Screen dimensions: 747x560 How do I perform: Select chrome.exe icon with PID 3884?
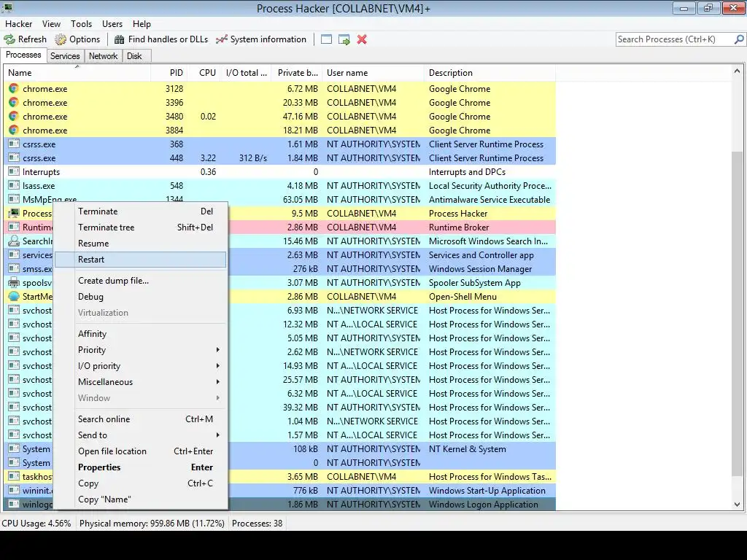pos(14,130)
